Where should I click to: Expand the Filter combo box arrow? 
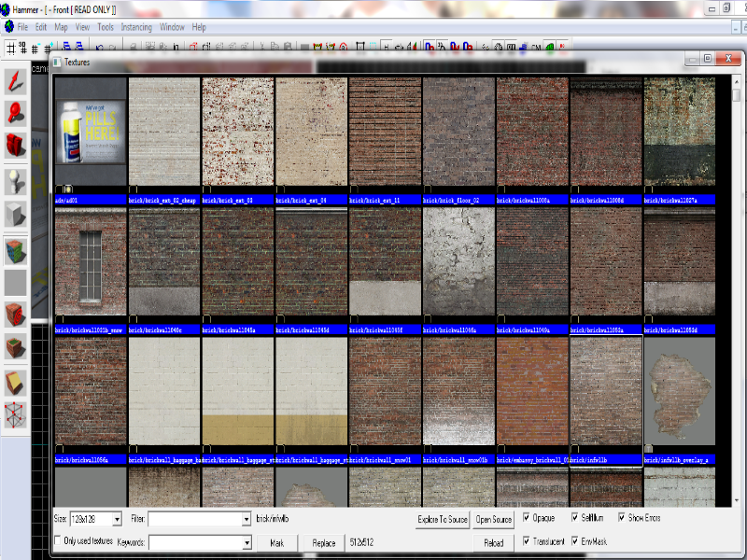click(x=247, y=519)
